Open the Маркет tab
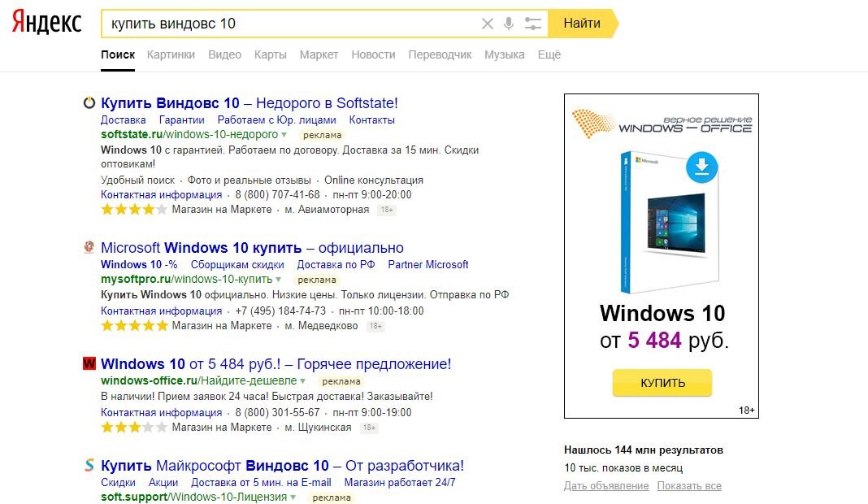Viewport: 868px width, 504px height. coord(319,54)
